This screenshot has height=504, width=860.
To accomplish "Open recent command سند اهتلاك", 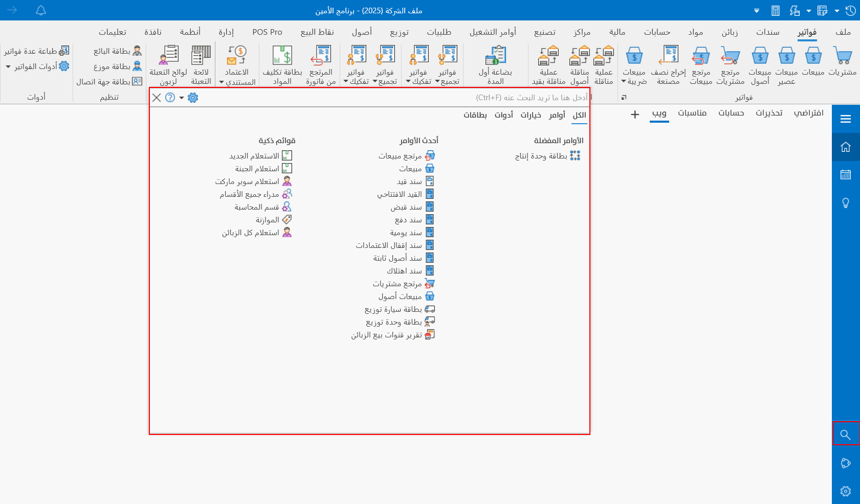I will coord(410,271).
